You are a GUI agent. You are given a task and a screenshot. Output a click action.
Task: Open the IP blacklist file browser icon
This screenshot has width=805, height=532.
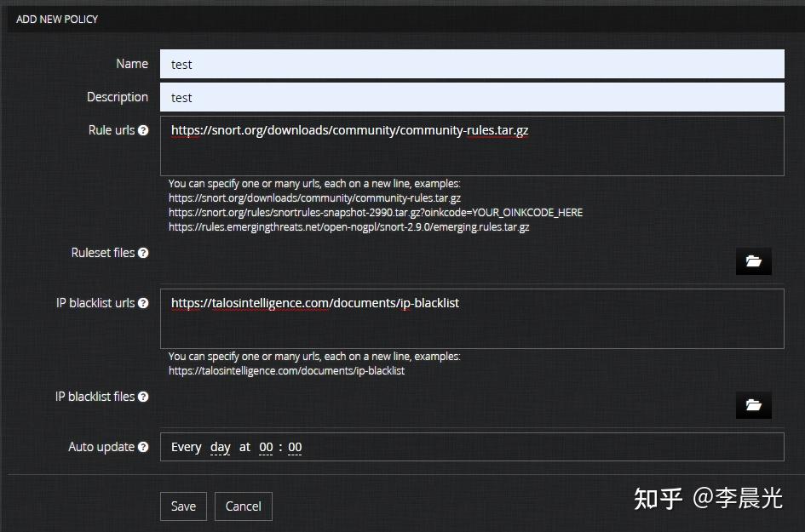click(x=753, y=405)
